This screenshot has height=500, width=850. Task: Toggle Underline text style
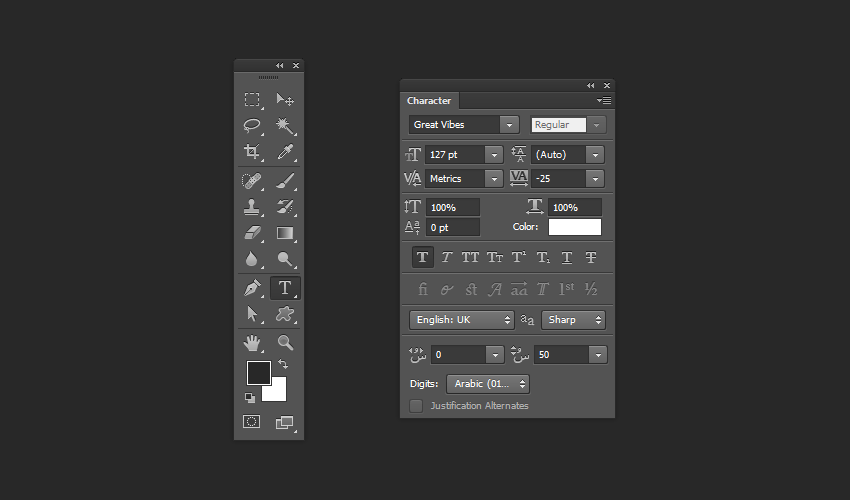pos(566,257)
